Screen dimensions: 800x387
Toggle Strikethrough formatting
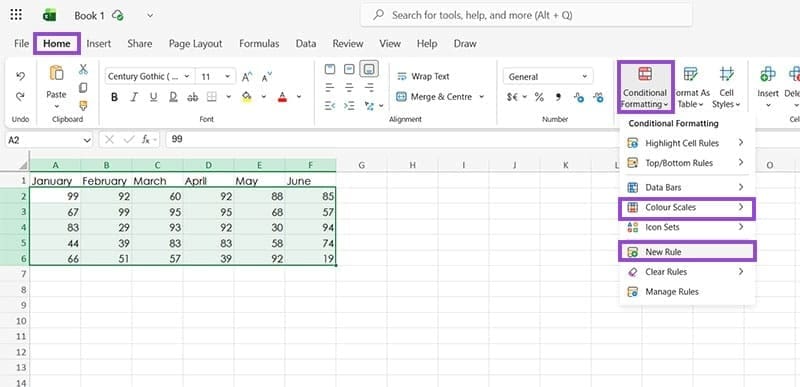[x=192, y=97]
